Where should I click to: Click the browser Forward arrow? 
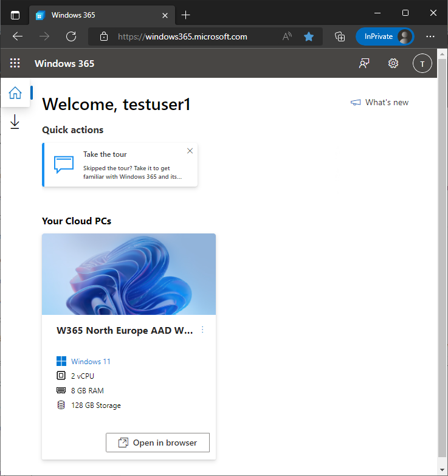[44, 36]
